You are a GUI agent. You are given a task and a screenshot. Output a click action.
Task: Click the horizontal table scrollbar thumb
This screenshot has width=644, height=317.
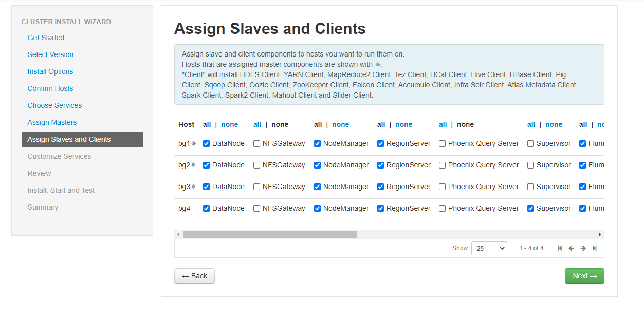point(269,235)
